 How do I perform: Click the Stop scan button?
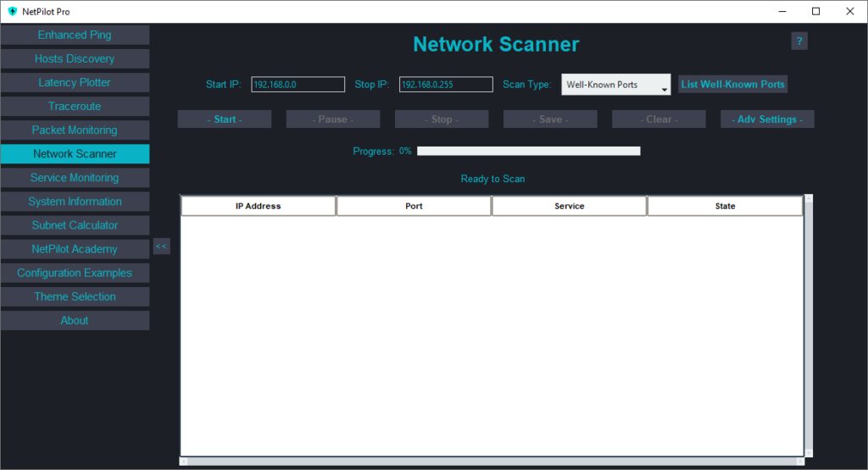(x=441, y=119)
